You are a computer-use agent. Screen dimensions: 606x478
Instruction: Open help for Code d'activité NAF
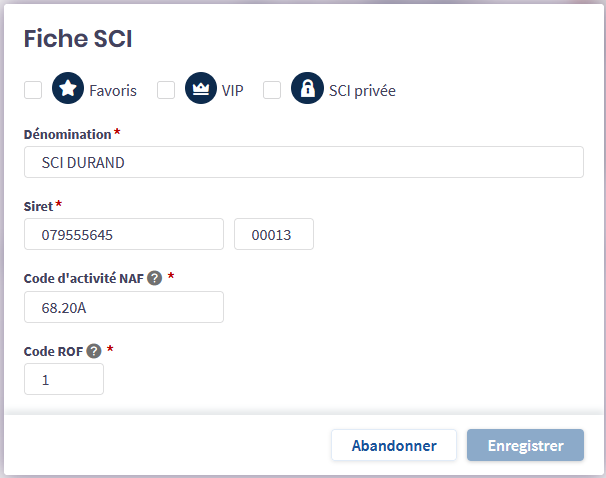[154, 278]
